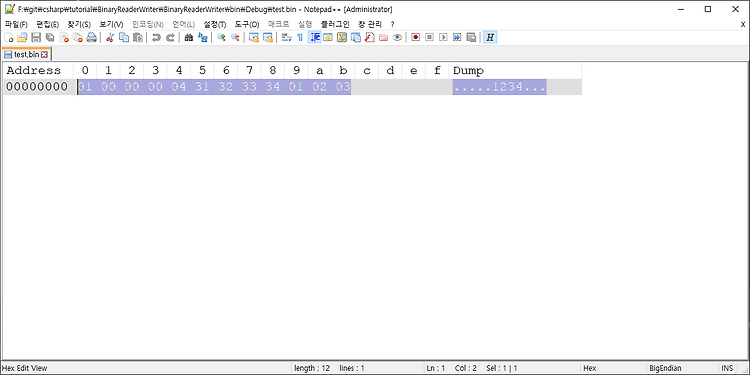Open the 파일(F) menu
The height and width of the screenshot is (375, 750).
[x=16, y=24]
